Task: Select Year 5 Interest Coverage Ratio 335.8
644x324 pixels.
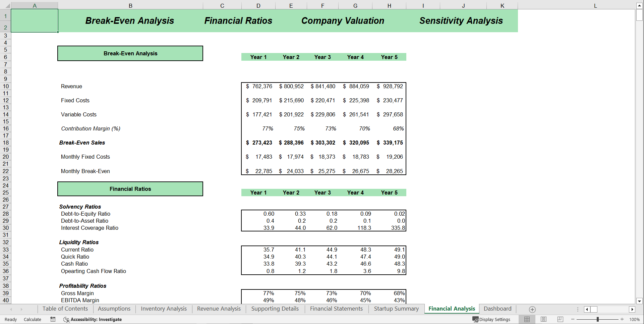Action: pos(389,228)
